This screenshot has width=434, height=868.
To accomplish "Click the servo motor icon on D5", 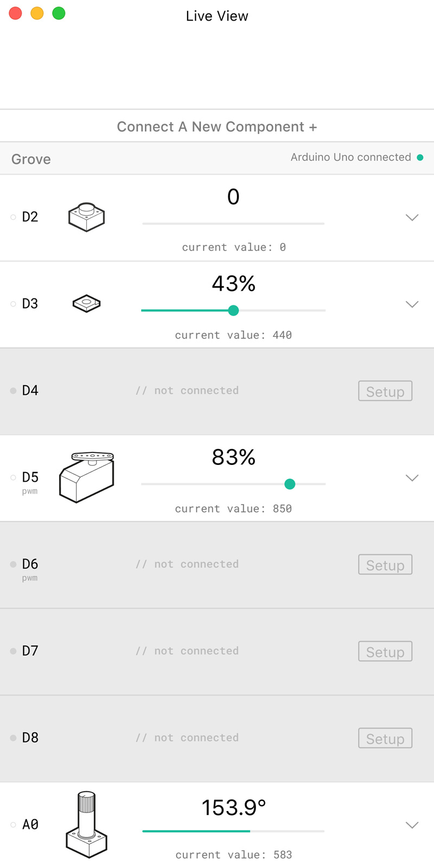I will pos(87,477).
